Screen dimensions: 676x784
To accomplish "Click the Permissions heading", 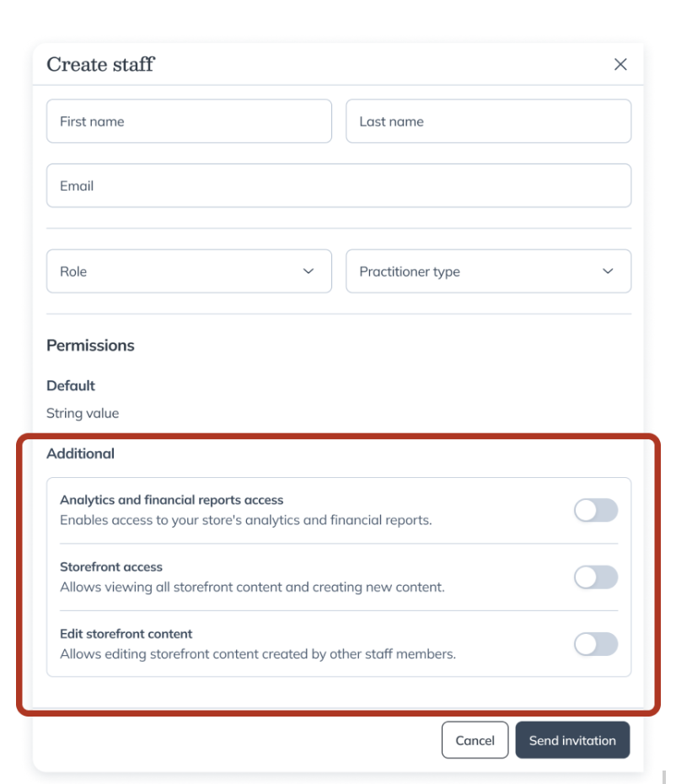I will (90, 346).
